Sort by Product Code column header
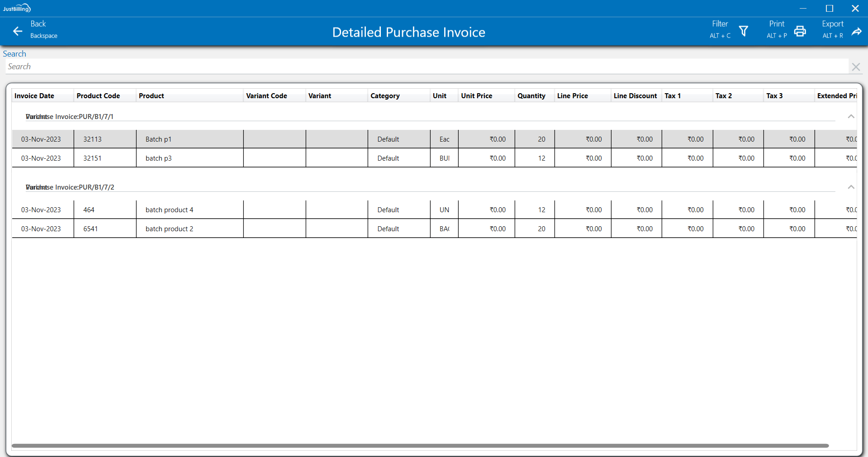The image size is (868, 457). (98, 96)
